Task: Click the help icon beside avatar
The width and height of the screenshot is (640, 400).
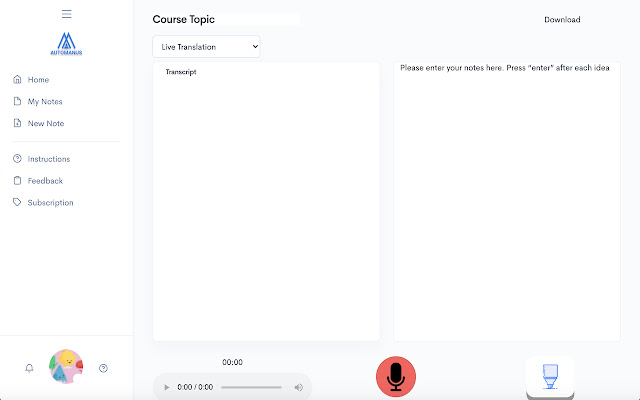Action: pyautogui.click(x=103, y=368)
